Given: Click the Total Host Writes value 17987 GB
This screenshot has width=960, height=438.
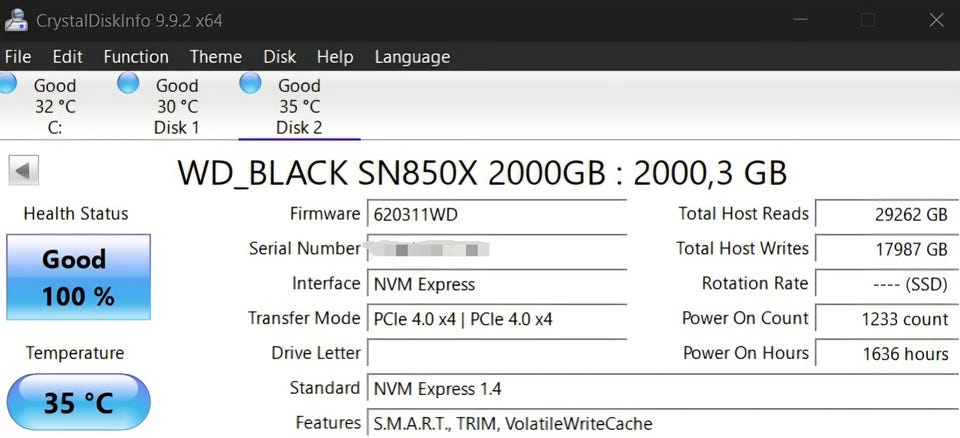Looking at the screenshot, I should (x=887, y=249).
